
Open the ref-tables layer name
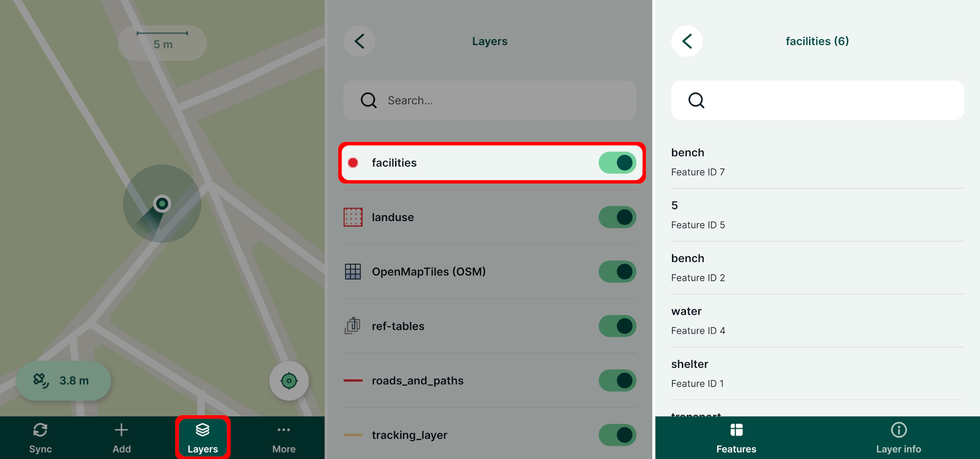tap(398, 326)
